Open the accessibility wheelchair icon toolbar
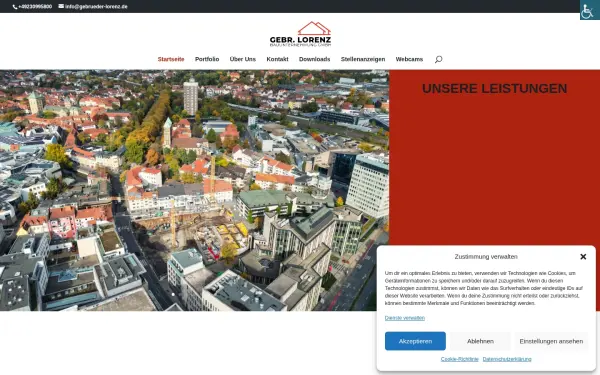 [589, 10]
